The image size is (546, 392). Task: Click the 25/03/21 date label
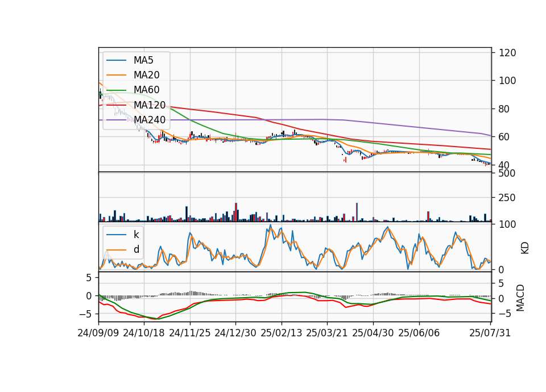click(327, 333)
